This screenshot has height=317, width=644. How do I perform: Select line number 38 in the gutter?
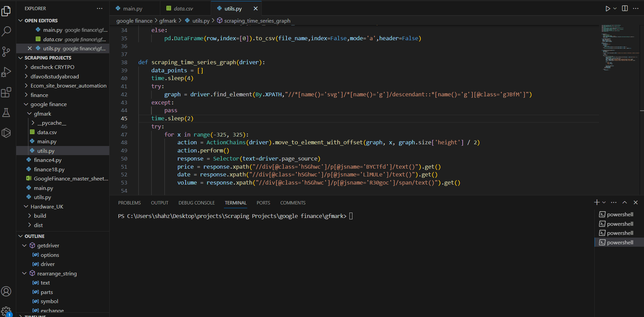[x=124, y=63]
